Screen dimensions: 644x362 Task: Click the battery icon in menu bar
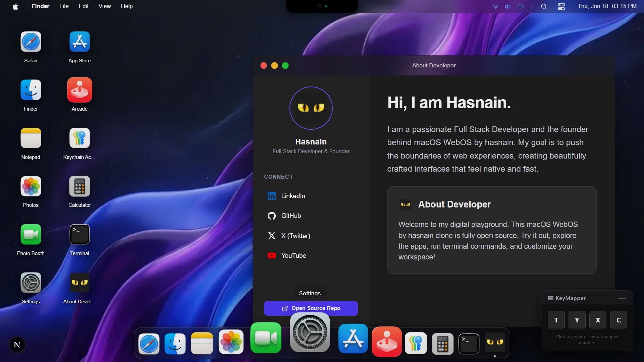pyautogui.click(x=521, y=6)
